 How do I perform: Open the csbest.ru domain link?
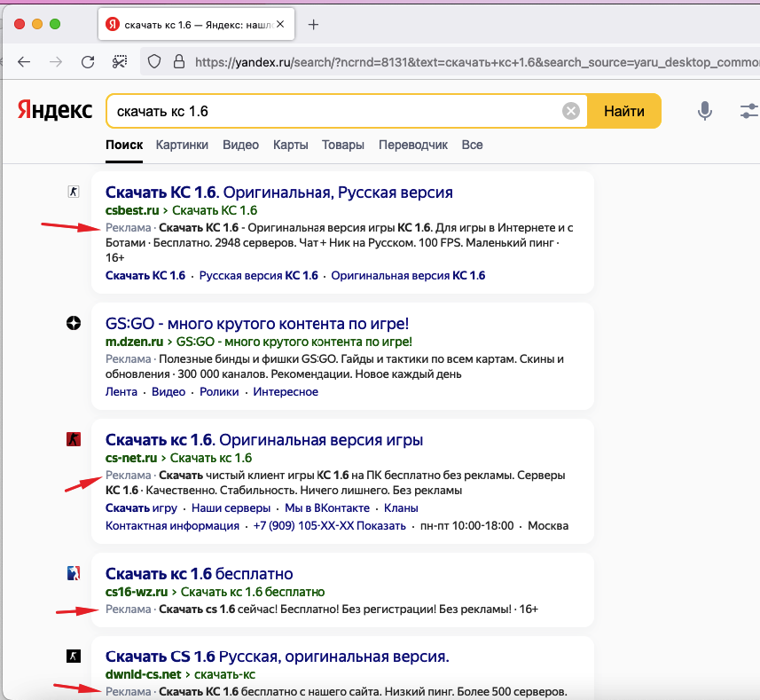[132, 210]
